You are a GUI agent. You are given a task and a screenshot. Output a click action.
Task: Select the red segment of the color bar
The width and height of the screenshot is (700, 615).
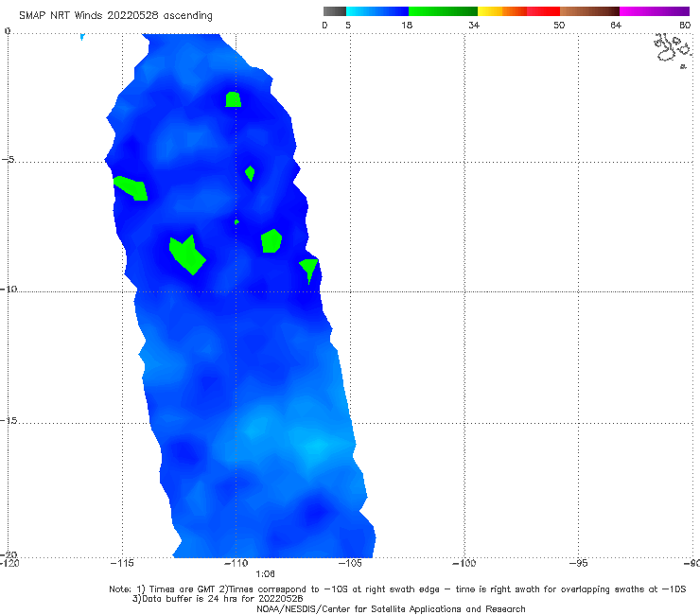(x=543, y=11)
